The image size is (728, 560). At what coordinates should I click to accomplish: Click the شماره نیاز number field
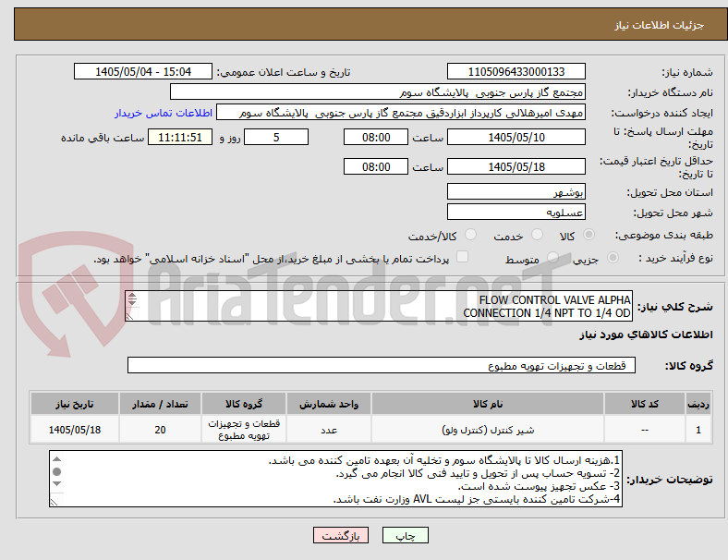(x=516, y=72)
